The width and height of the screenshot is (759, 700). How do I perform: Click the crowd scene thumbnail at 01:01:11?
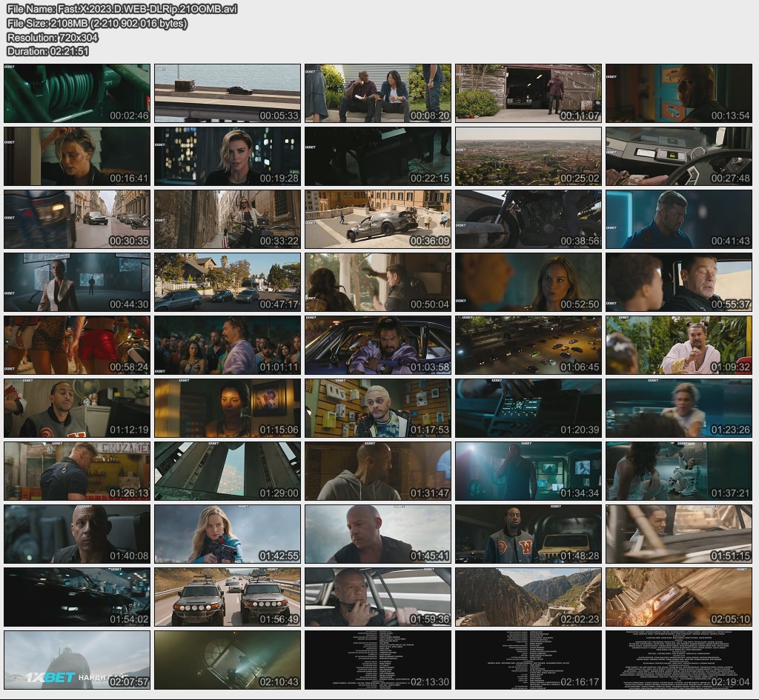[228, 345]
